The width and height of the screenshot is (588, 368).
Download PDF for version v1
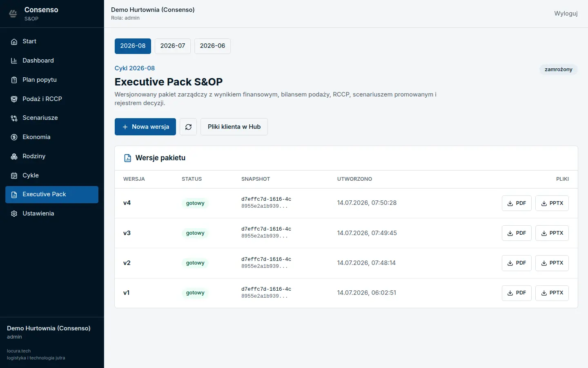[x=517, y=293]
